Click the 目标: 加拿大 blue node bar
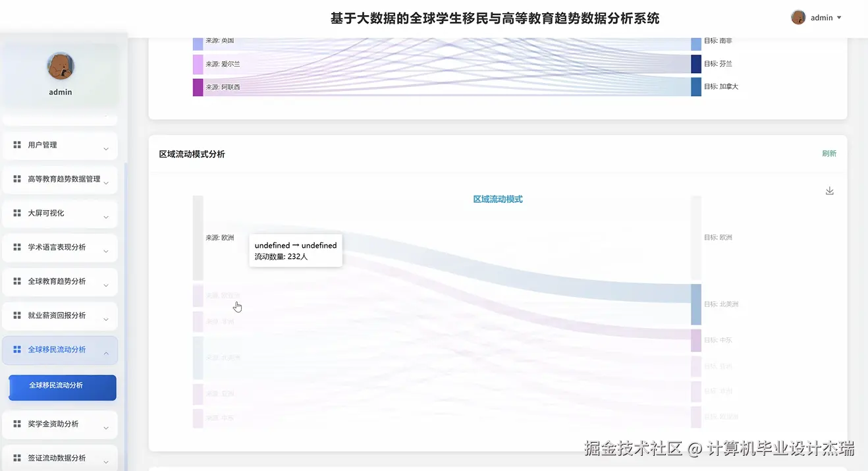868x471 pixels. point(696,87)
